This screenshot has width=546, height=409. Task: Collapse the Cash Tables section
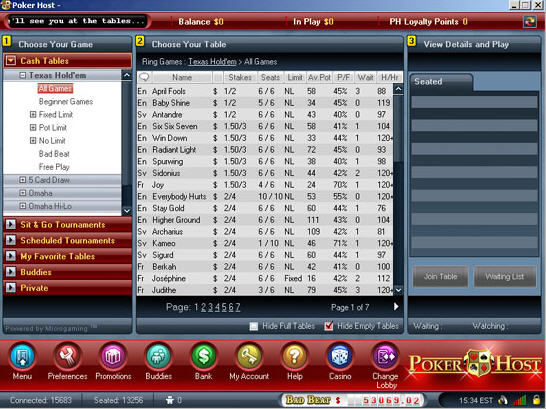[11, 61]
